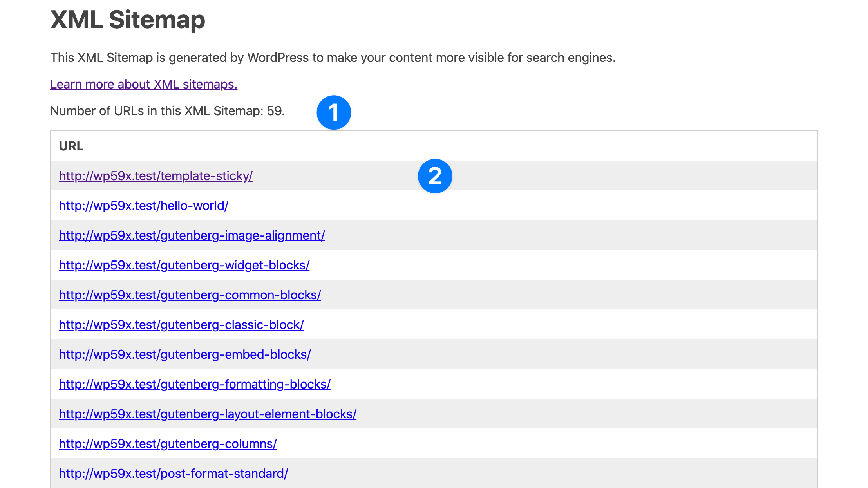
Task: Open the gutenberg-widget-blocks link
Action: [x=184, y=265]
